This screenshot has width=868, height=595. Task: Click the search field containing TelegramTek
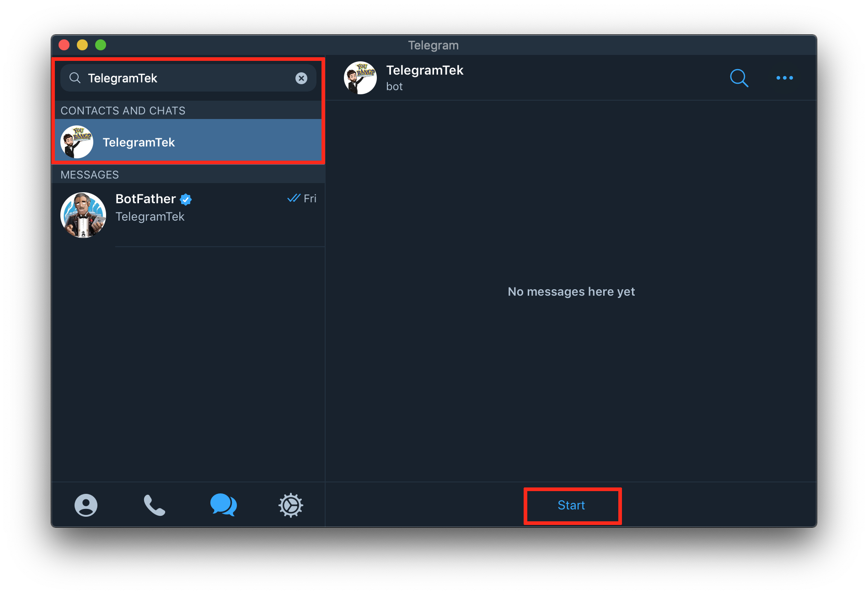(188, 78)
